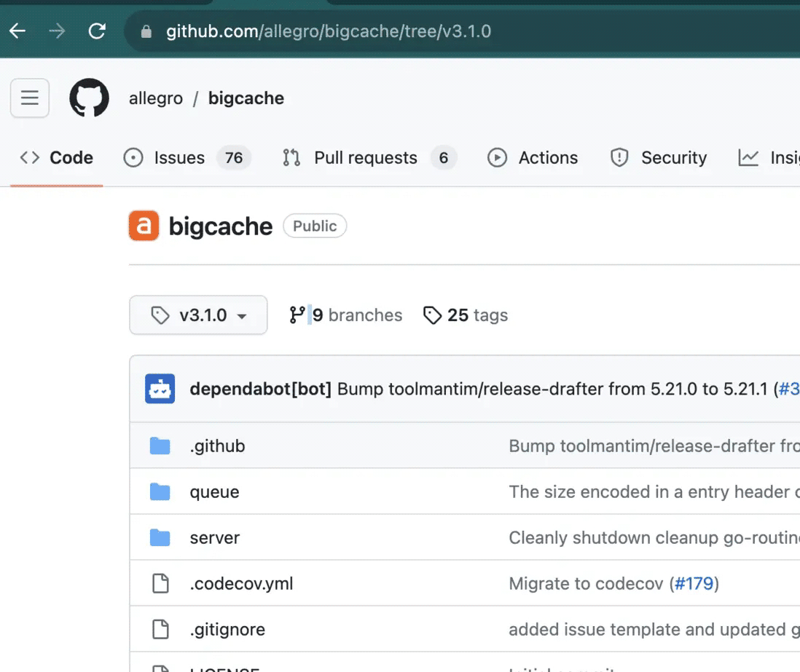Reload the page with refresh icon

coord(97,31)
